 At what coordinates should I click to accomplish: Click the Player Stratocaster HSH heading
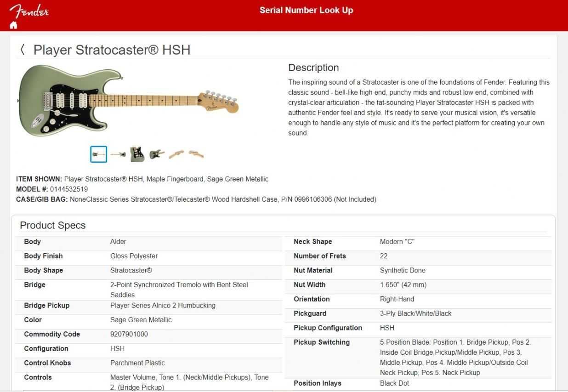pos(112,50)
